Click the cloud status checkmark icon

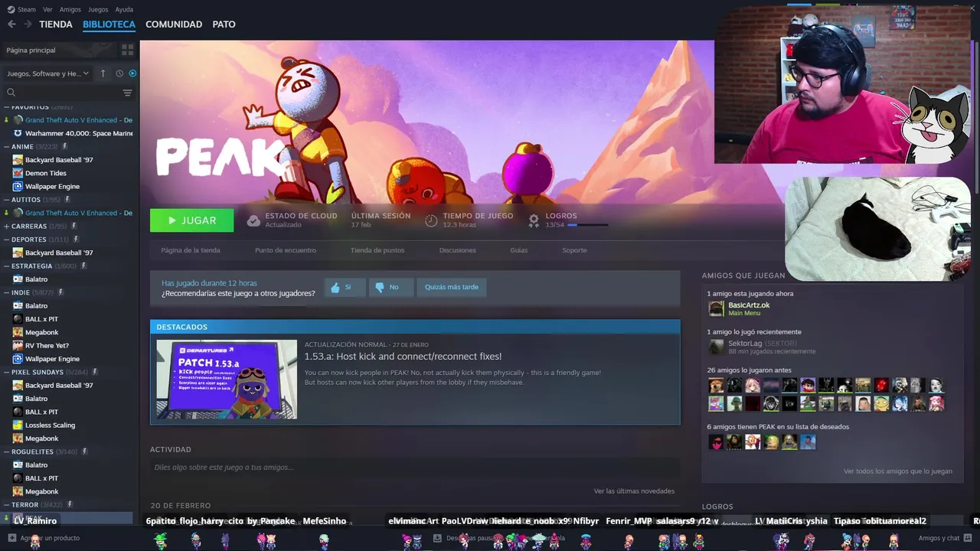pos(253,220)
